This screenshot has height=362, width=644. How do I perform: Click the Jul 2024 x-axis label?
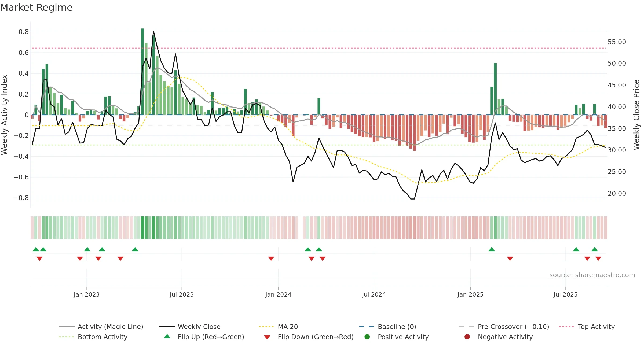pyautogui.click(x=374, y=294)
